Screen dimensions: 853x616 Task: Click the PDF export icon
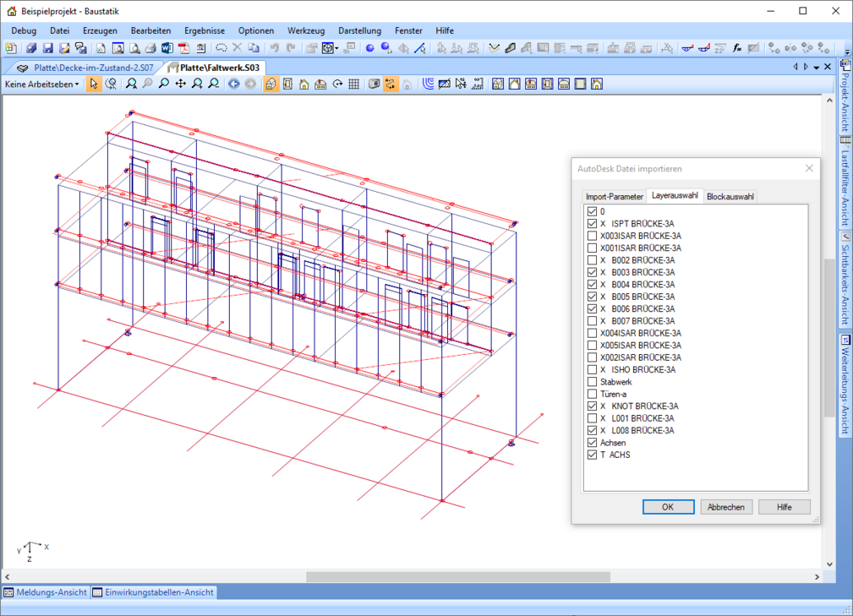pyautogui.click(x=182, y=48)
